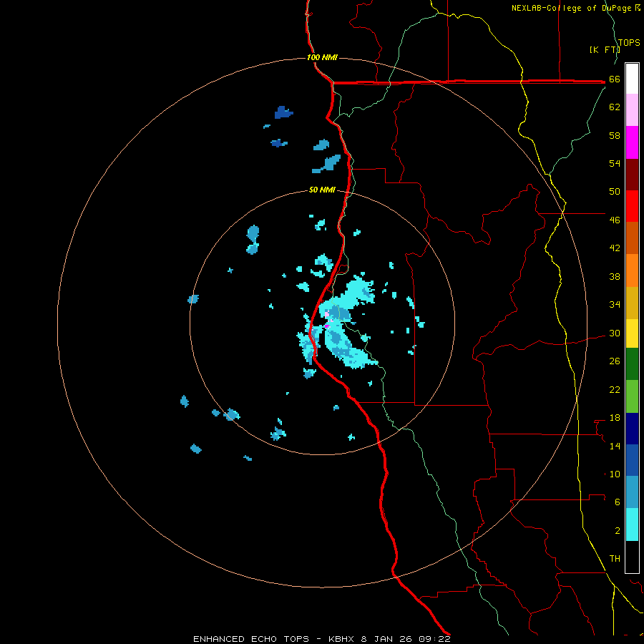The width and height of the screenshot is (644, 644).
Task: Click the 09:22 timestamp
Action: coord(434,639)
